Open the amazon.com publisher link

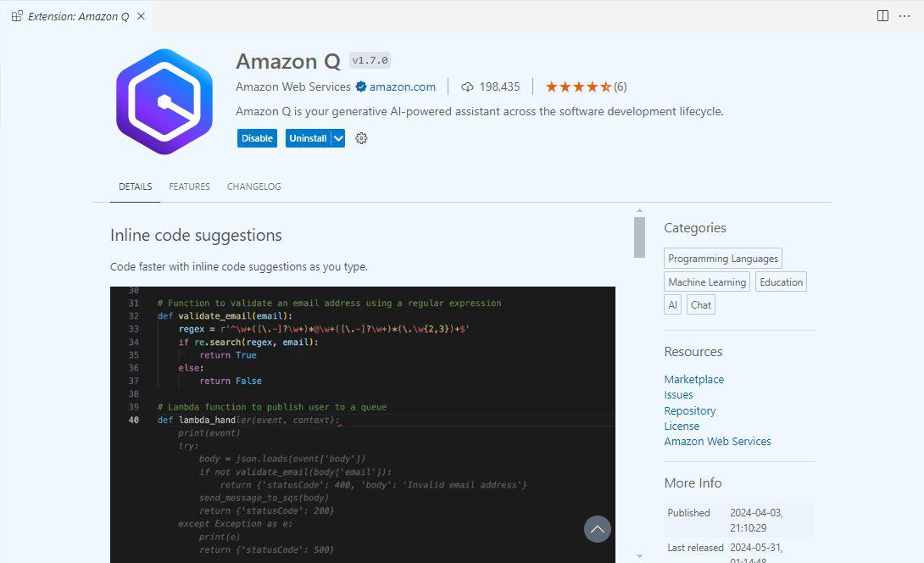coord(403,86)
